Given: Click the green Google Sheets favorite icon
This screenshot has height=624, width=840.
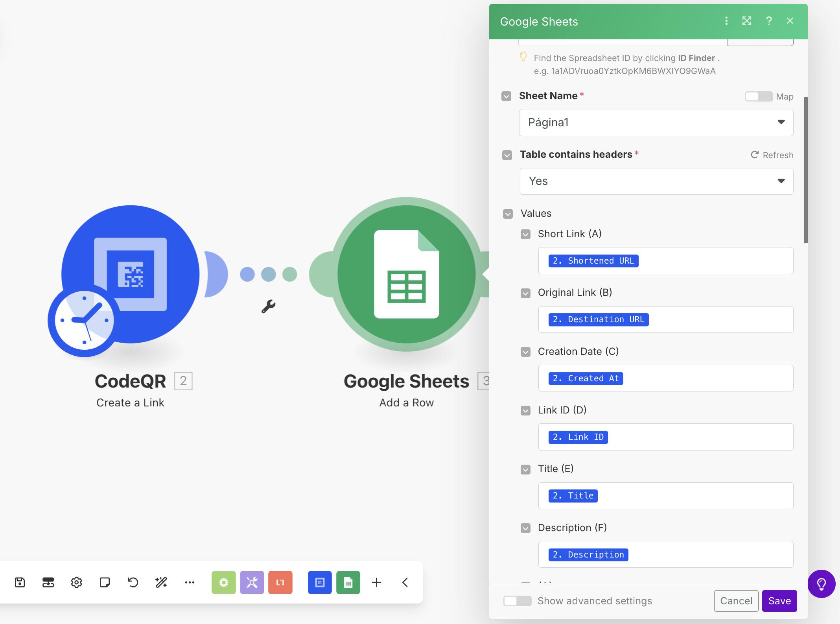Looking at the screenshot, I should pos(348,582).
